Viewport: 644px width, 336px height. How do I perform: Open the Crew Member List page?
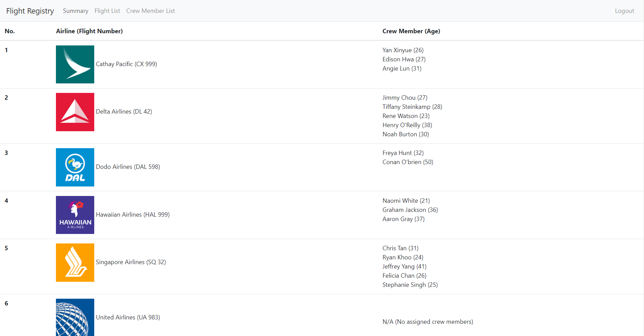click(x=150, y=11)
